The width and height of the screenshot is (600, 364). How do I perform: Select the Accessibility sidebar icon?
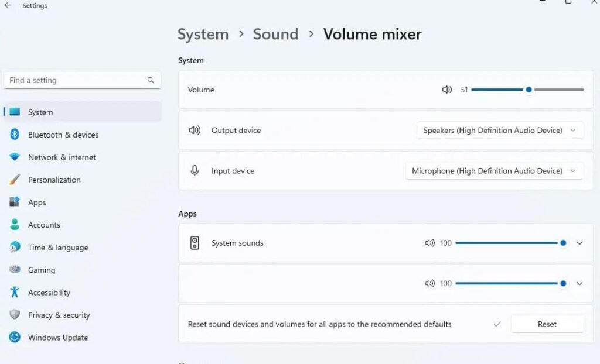click(x=13, y=292)
